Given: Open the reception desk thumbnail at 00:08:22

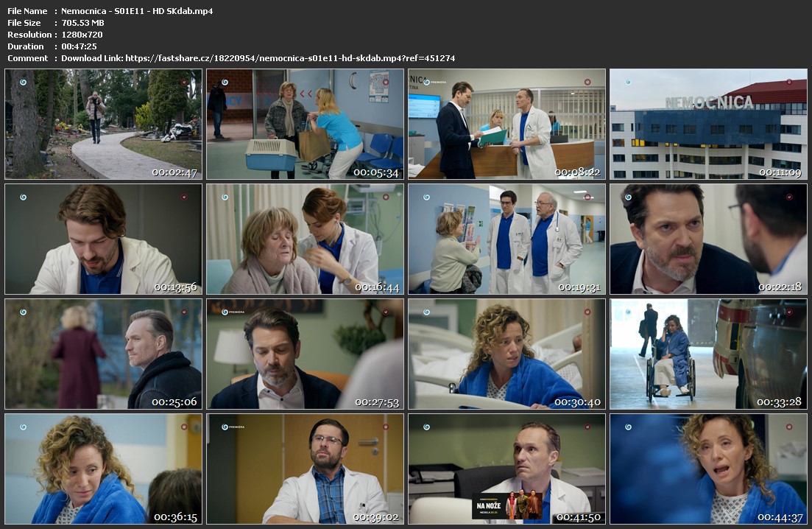Looking at the screenshot, I should (x=506, y=124).
